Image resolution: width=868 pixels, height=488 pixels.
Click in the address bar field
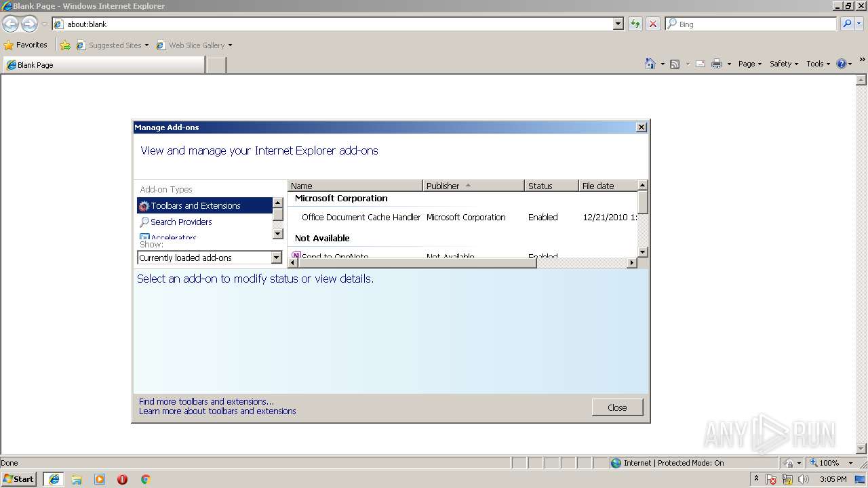332,24
